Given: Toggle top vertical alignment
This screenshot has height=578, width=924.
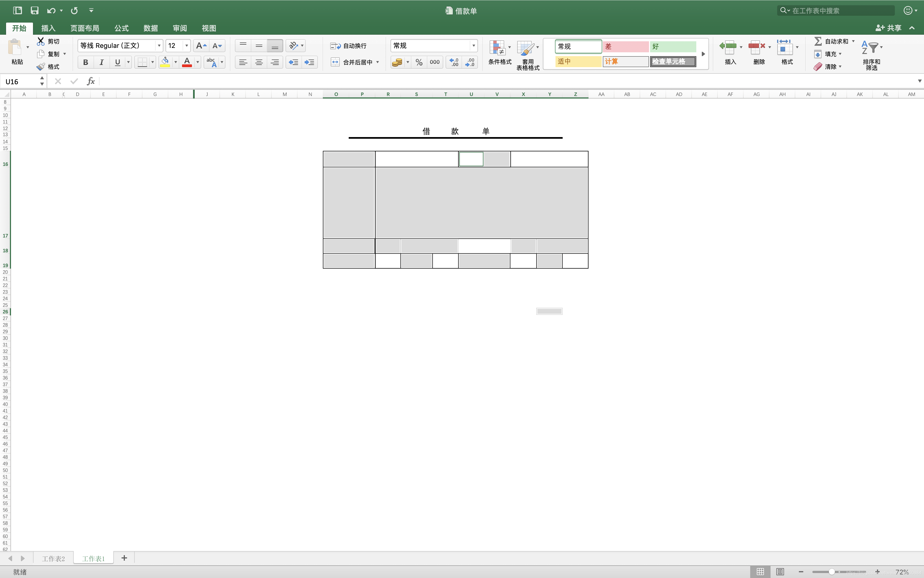Looking at the screenshot, I should [x=243, y=46].
